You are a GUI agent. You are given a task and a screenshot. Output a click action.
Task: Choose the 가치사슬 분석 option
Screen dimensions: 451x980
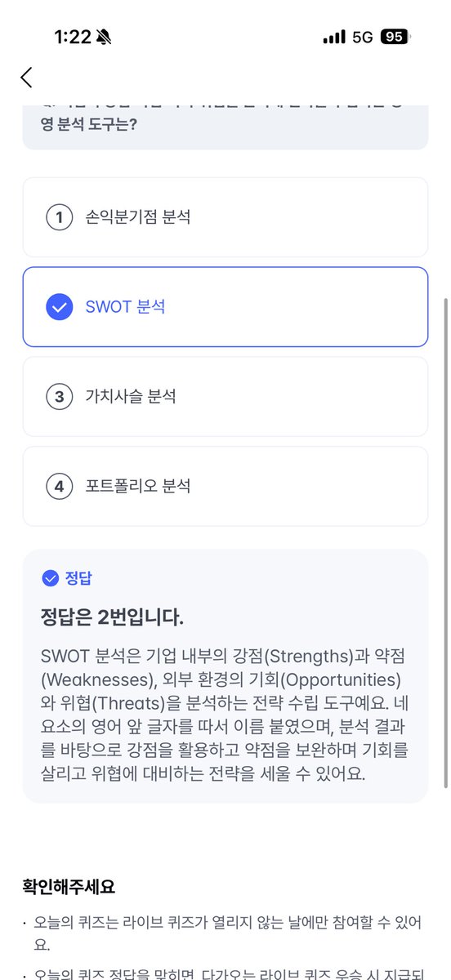click(x=225, y=397)
